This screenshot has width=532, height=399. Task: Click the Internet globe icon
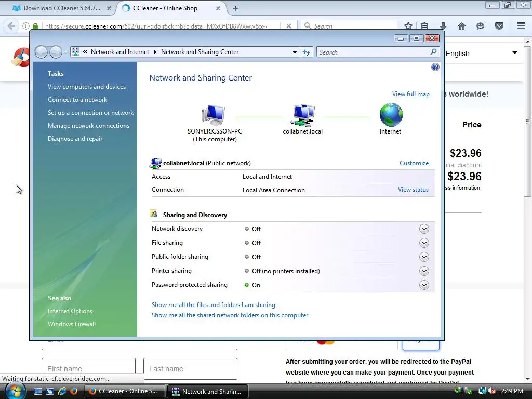[391, 115]
